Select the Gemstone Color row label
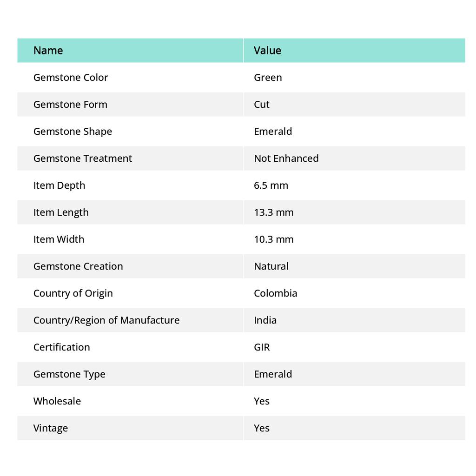 pos(71,78)
